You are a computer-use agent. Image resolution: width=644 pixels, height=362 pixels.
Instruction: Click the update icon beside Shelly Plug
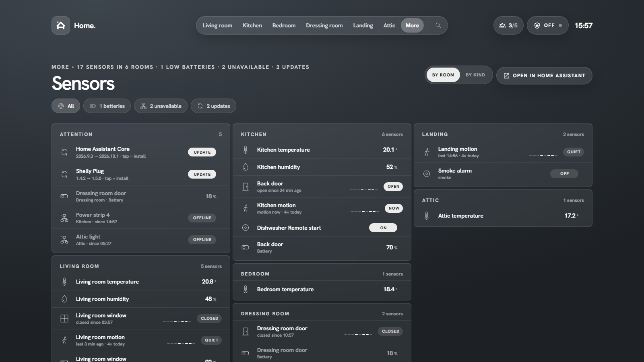tap(64, 174)
